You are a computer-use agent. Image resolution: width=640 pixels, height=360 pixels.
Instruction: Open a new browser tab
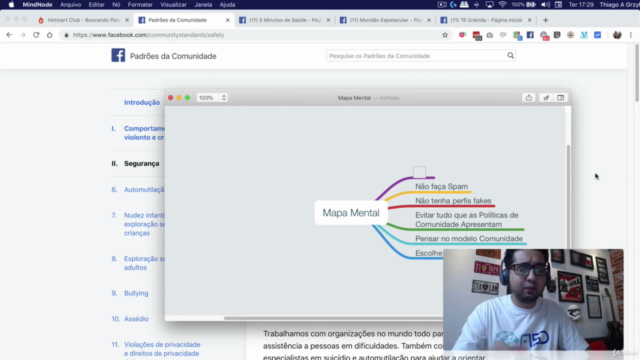pyautogui.click(x=546, y=20)
